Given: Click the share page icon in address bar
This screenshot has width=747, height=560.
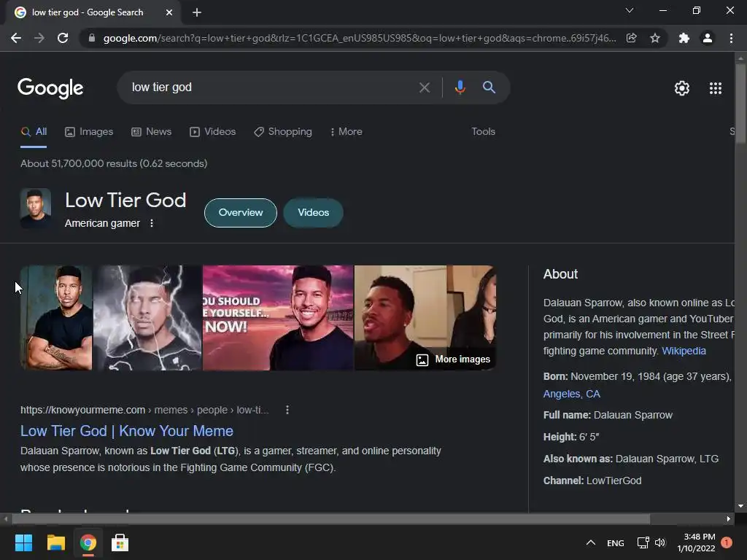Looking at the screenshot, I should tap(632, 38).
